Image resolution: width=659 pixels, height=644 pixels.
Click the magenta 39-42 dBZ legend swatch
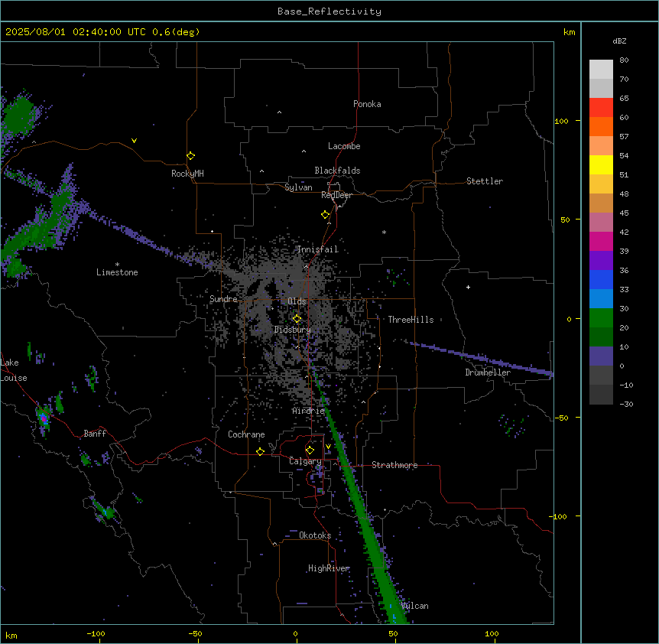601,241
